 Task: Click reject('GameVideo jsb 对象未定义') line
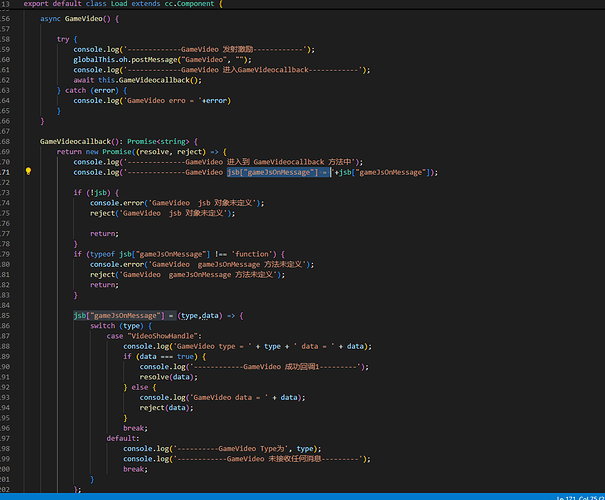pos(162,213)
